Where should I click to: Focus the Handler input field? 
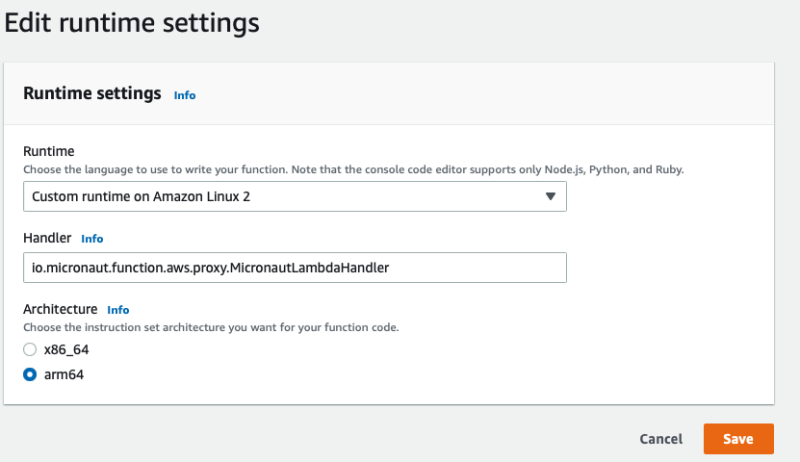(294, 267)
